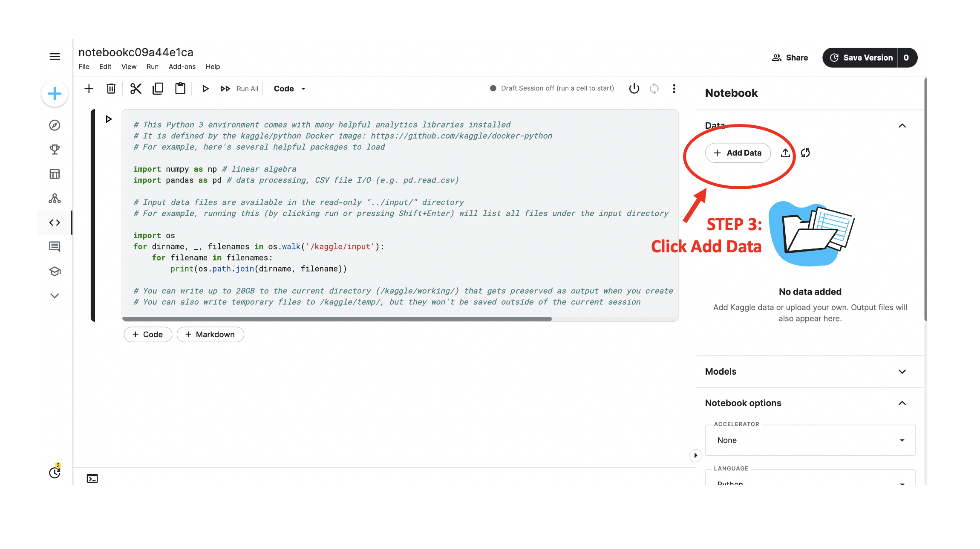This screenshot has height=549, width=980.
Task: Open the console terminal icon at bottom
Action: [x=92, y=479]
